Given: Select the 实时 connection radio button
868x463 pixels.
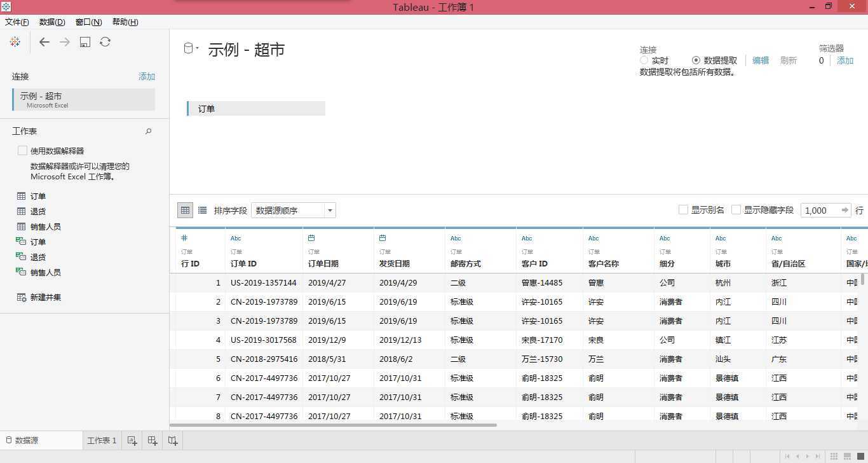Looking at the screenshot, I should click(644, 60).
